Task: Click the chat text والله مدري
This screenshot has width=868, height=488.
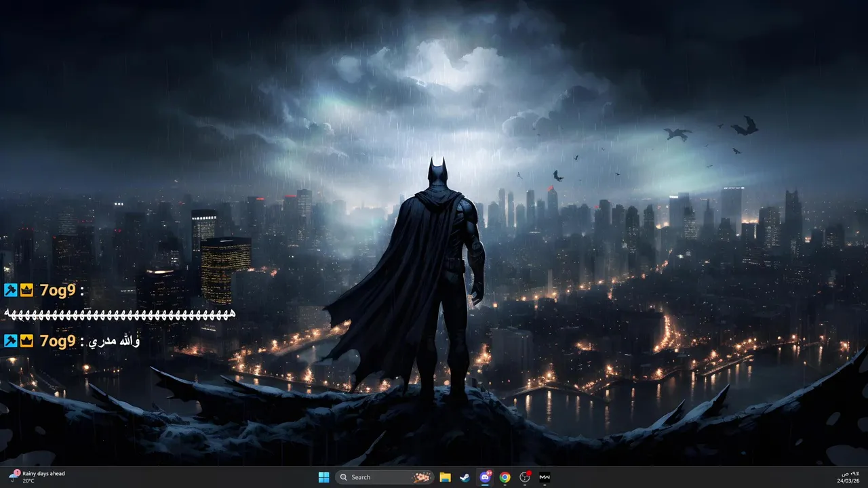Action: point(115,341)
